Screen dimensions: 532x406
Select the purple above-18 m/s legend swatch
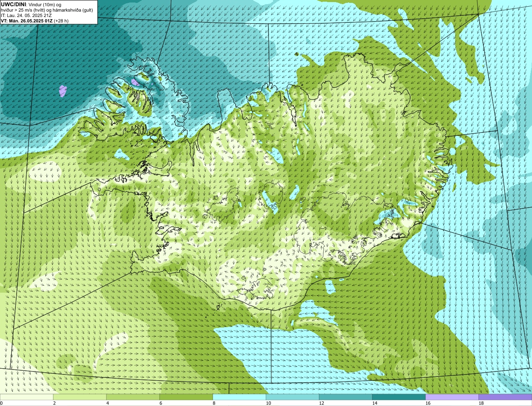505,397
